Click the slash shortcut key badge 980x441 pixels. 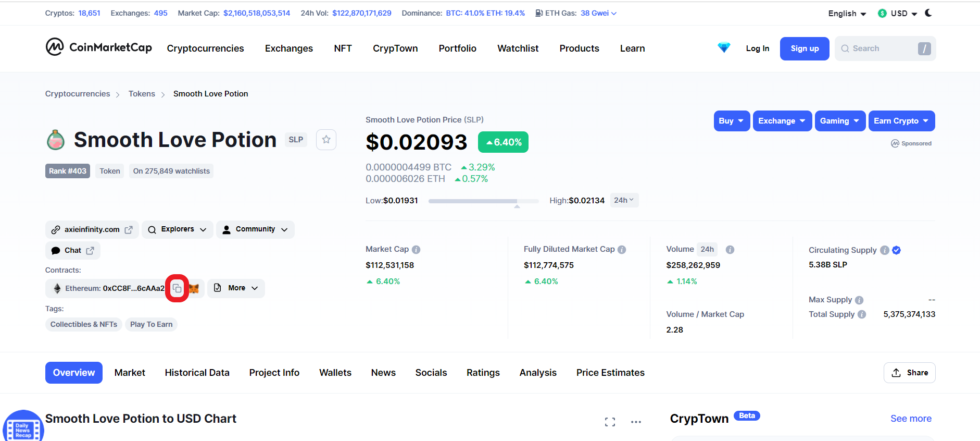tap(924, 48)
